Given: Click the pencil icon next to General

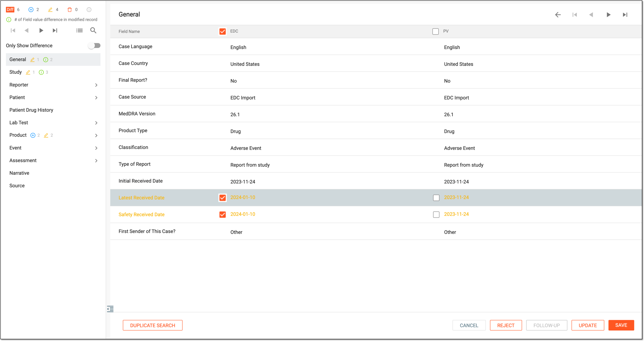Looking at the screenshot, I should [x=32, y=60].
